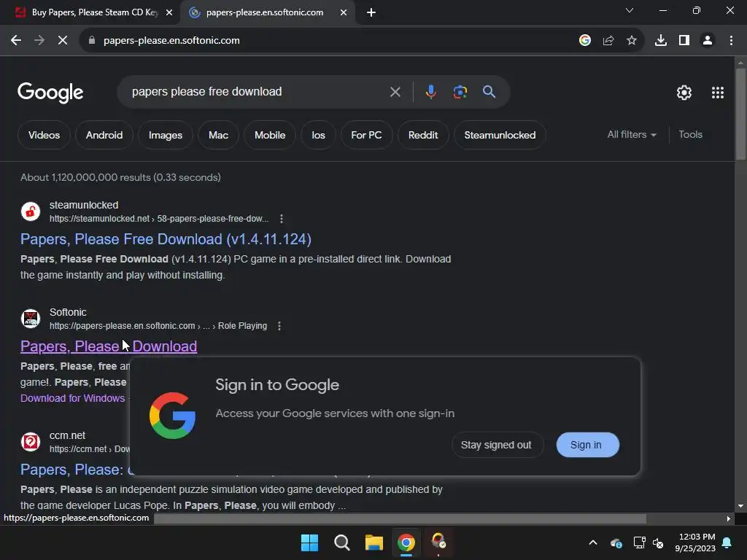Screen dimensions: 747x560
Task: Filter results by Videos
Action: click(x=44, y=135)
